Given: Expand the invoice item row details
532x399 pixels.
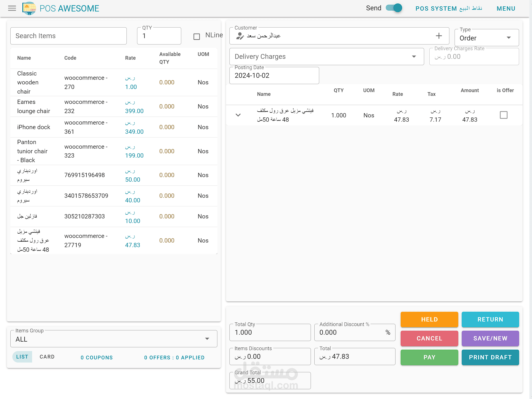Looking at the screenshot, I should click(x=238, y=115).
